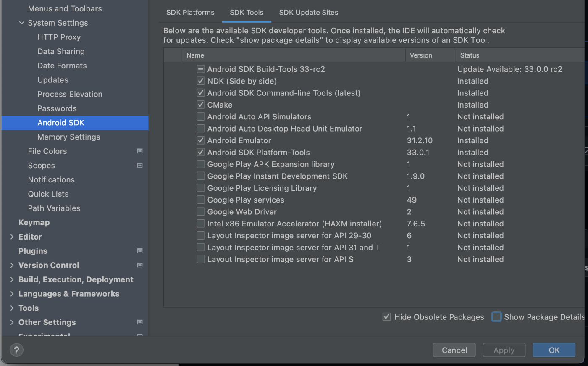
Task: Select the SDK Tools tab
Action: [x=247, y=12]
